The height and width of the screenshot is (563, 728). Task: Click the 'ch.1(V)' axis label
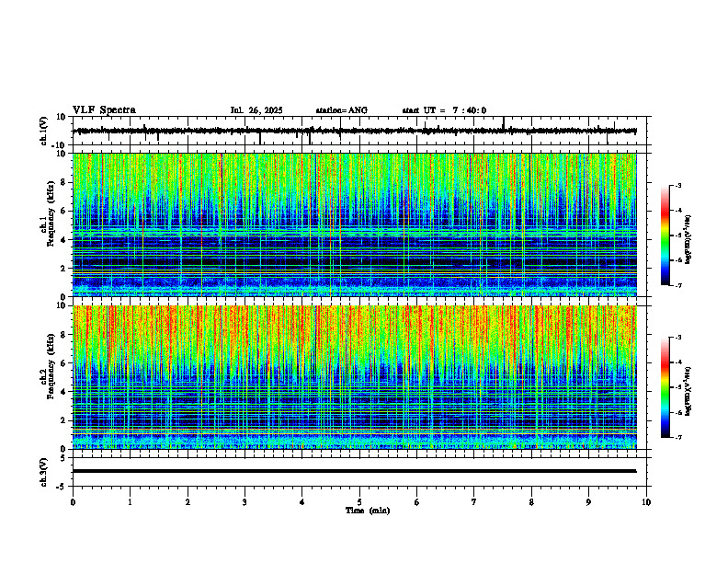[44, 131]
